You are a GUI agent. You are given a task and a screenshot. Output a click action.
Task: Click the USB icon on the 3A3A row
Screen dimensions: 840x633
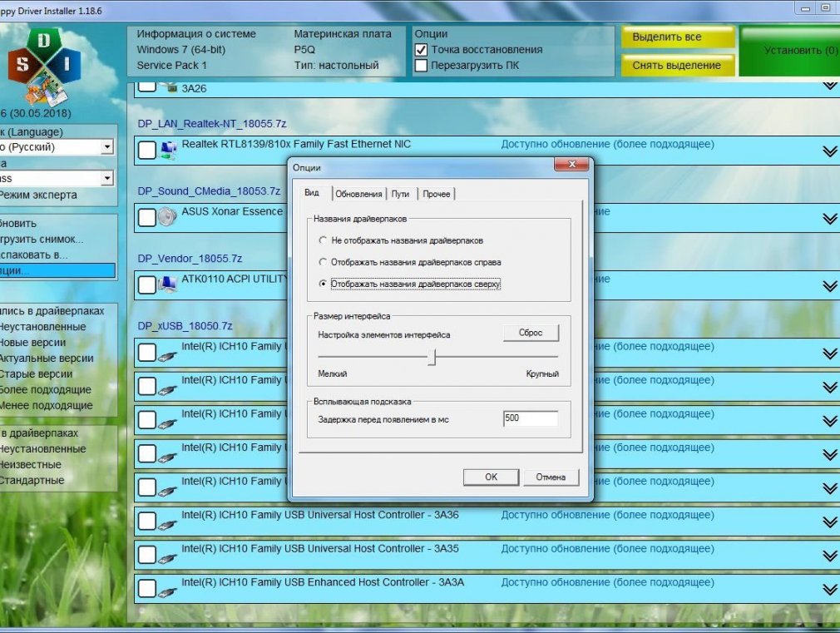click(167, 591)
